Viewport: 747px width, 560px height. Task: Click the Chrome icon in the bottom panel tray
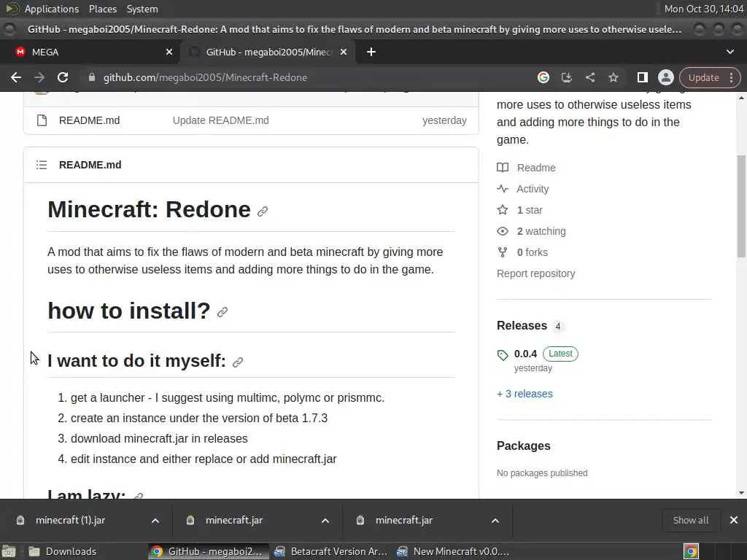[691, 551]
